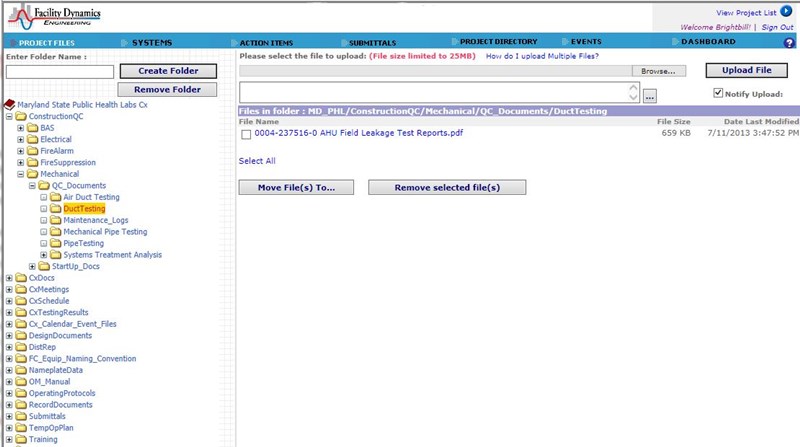This screenshot has width=800, height=447.
Task: Expand the CxDocs folder node
Action: click(x=9, y=278)
